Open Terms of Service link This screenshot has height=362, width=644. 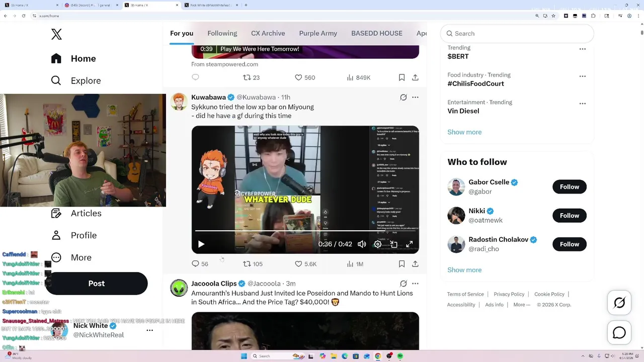[465, 294]
